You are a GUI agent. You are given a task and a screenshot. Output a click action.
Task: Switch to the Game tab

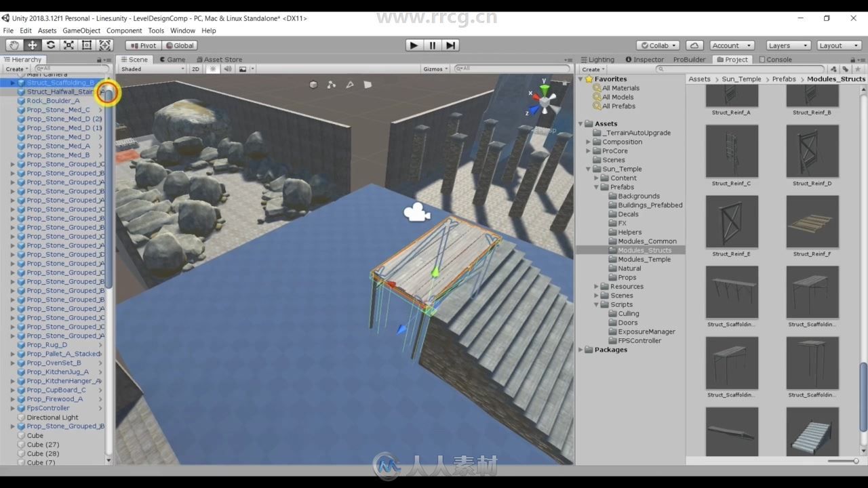[172, 60]
